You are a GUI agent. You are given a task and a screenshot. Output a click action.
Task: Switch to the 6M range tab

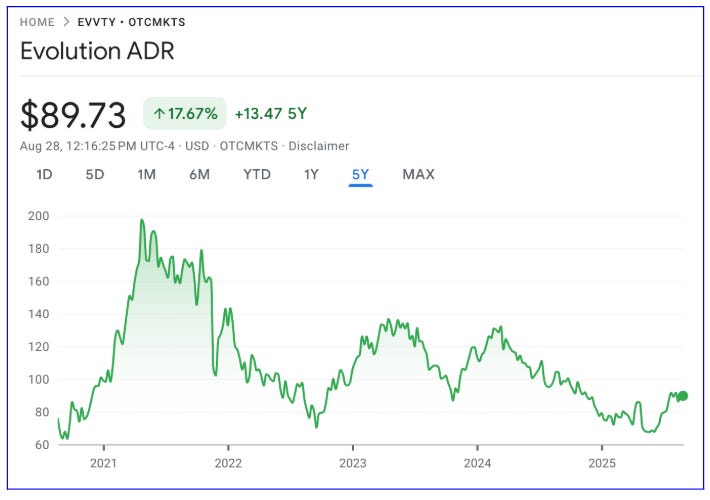click(199, 174)
